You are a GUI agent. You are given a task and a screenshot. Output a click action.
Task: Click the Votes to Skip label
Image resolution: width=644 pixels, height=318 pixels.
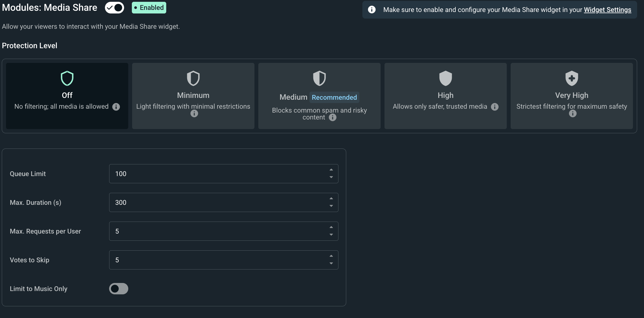point(30,260)
